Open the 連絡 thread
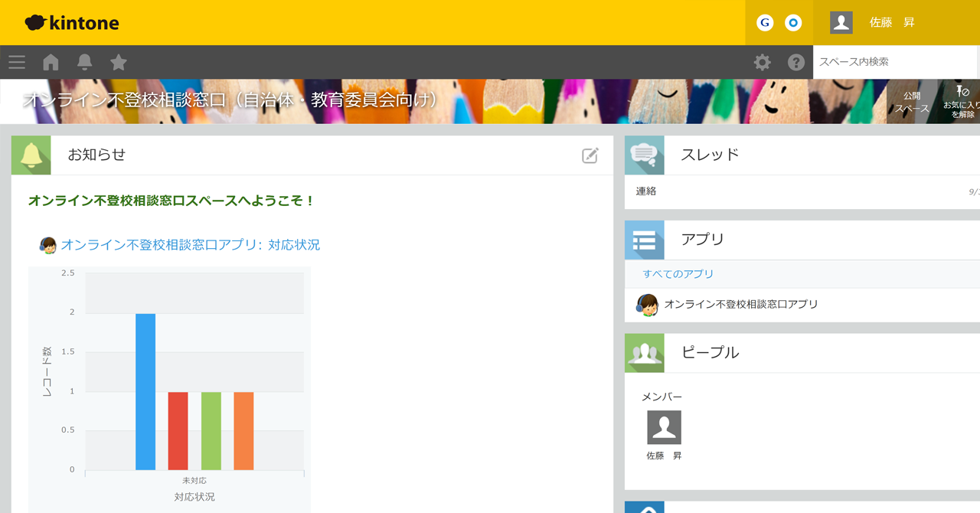The width and height of the screenshot is (980, 513). click(646, 191)
